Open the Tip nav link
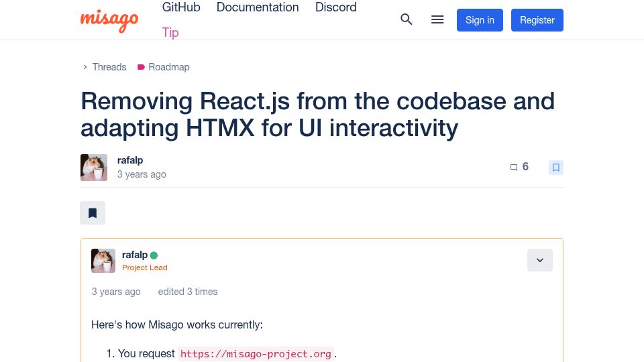Image resolution: width=644 pixels, height=362 pixels. click(x=170, y=32)
